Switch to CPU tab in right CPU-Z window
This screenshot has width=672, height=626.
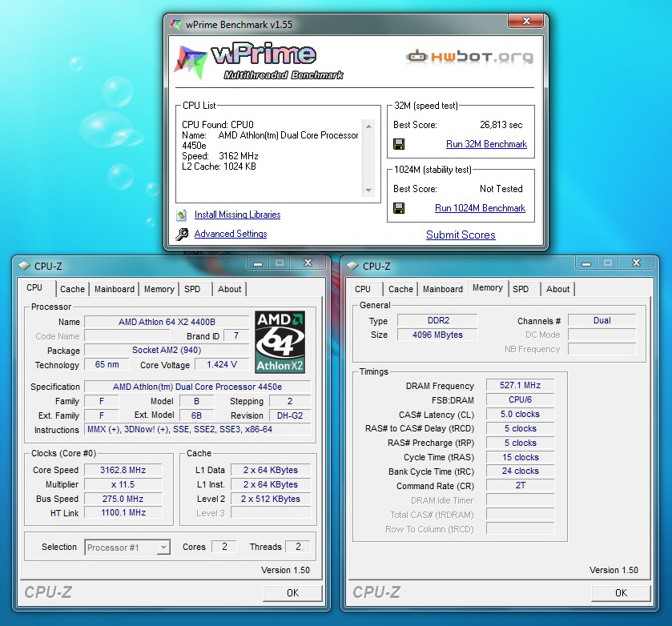363,289
